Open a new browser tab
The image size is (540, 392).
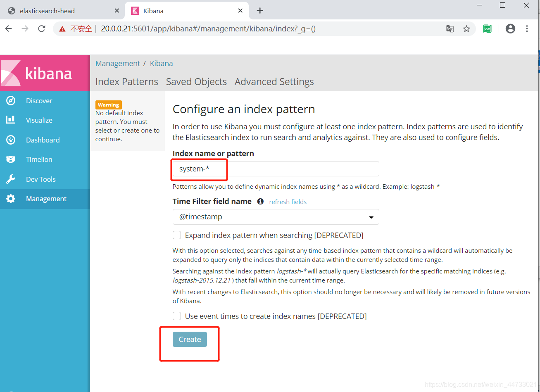(x=260, y=11)
